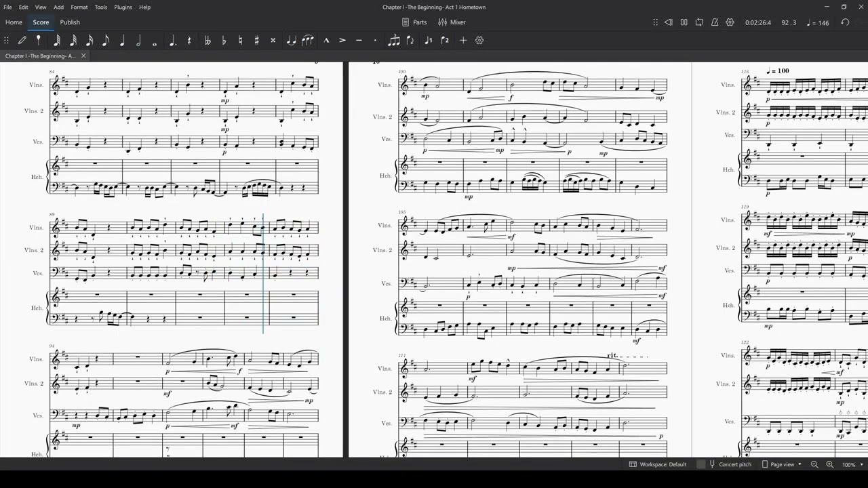Screen dimensions: 868x488
Task: Open the Help menu
Action: [x=144, y=7]
